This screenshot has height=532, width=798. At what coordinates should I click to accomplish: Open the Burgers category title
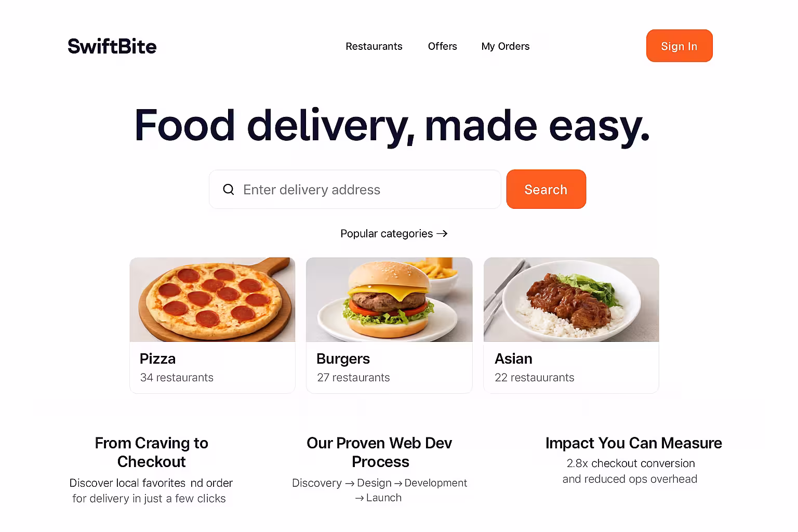tap(343, 359)
